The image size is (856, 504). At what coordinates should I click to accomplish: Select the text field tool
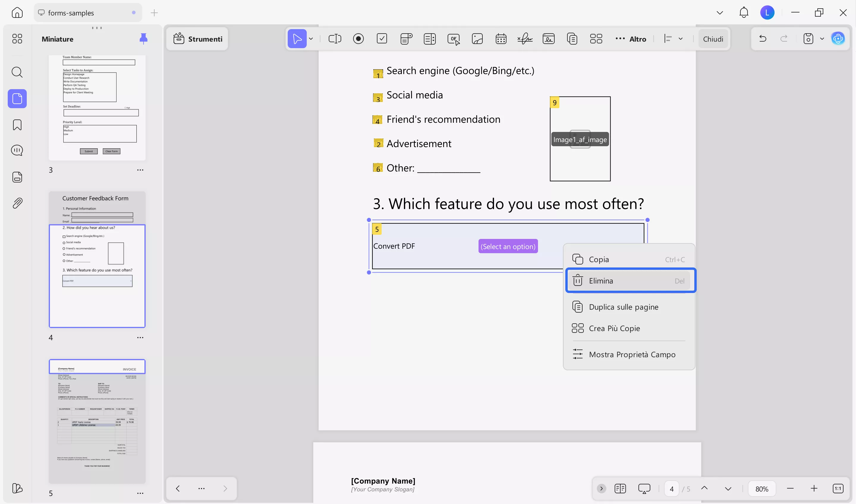[x=335, y=39]
